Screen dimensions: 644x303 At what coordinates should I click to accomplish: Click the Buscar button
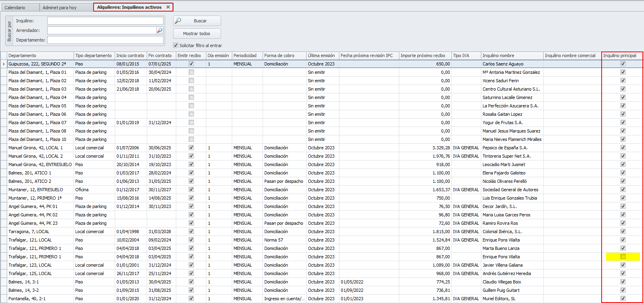click(197, 21)
